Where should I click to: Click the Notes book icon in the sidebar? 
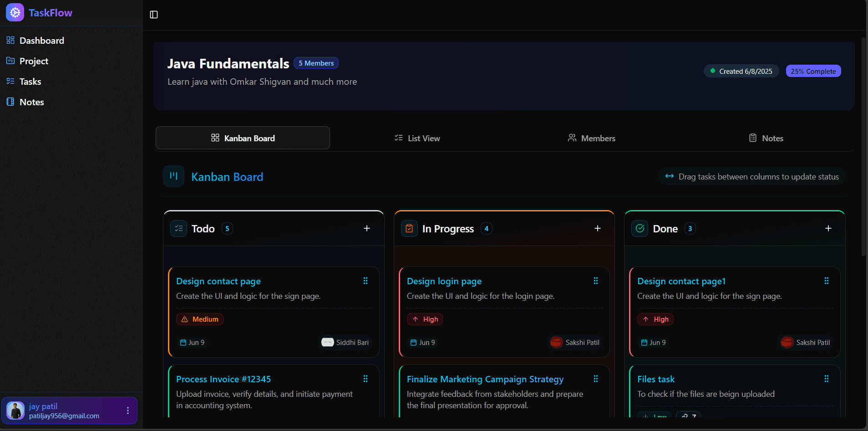(10, 102)
